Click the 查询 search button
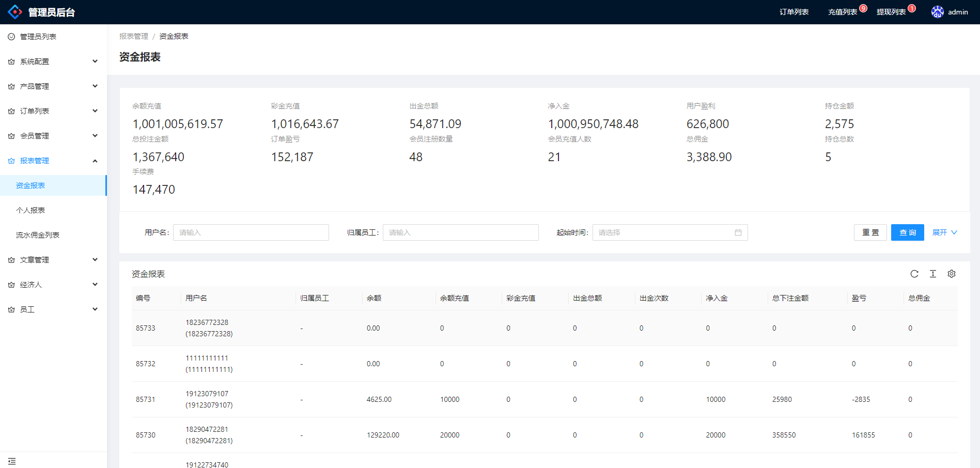 point(907,232)
